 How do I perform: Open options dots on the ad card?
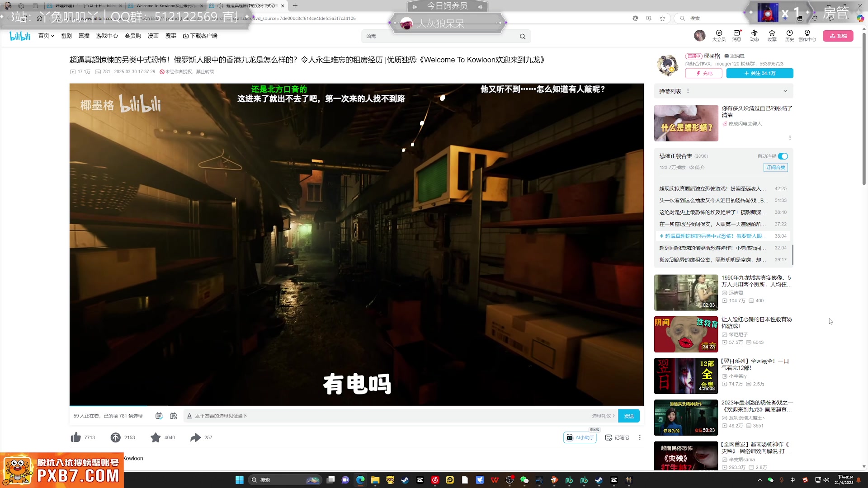click(790, 138)
